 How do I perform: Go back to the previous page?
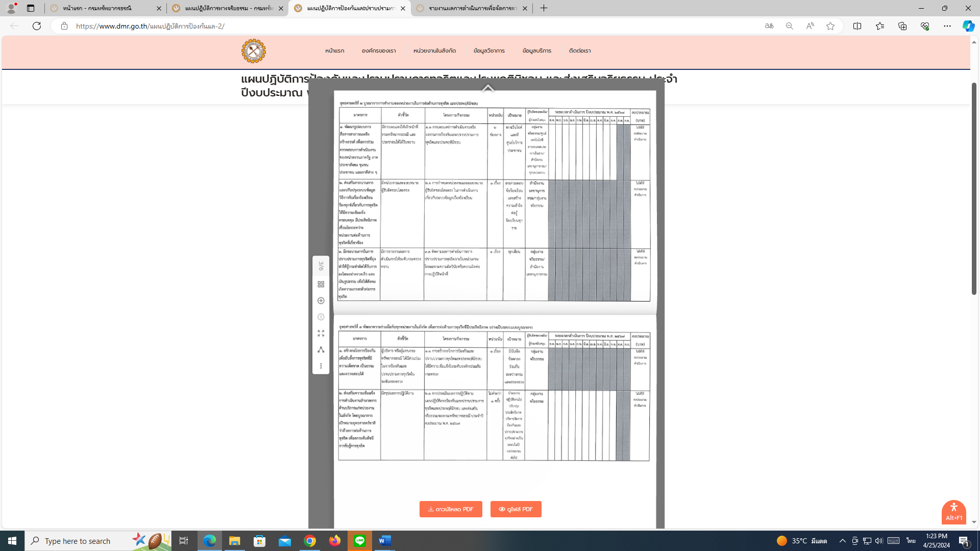(x=14, y=26)
